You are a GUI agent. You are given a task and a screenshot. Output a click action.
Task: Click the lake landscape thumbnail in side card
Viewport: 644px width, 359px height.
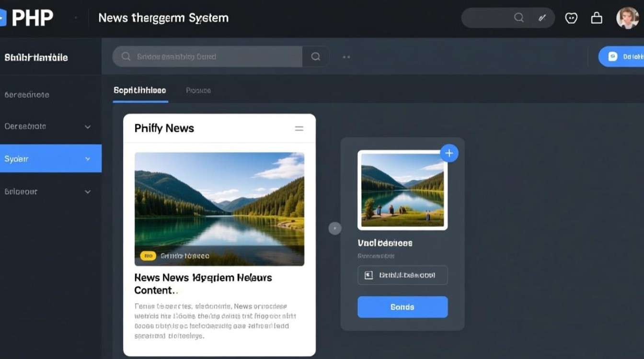[x=402, y=191]
